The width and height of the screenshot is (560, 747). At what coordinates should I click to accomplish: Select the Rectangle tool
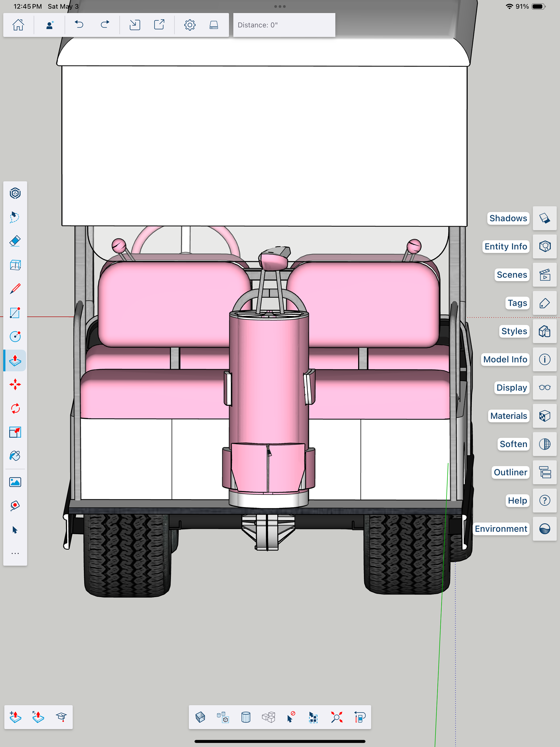(15, 313)
